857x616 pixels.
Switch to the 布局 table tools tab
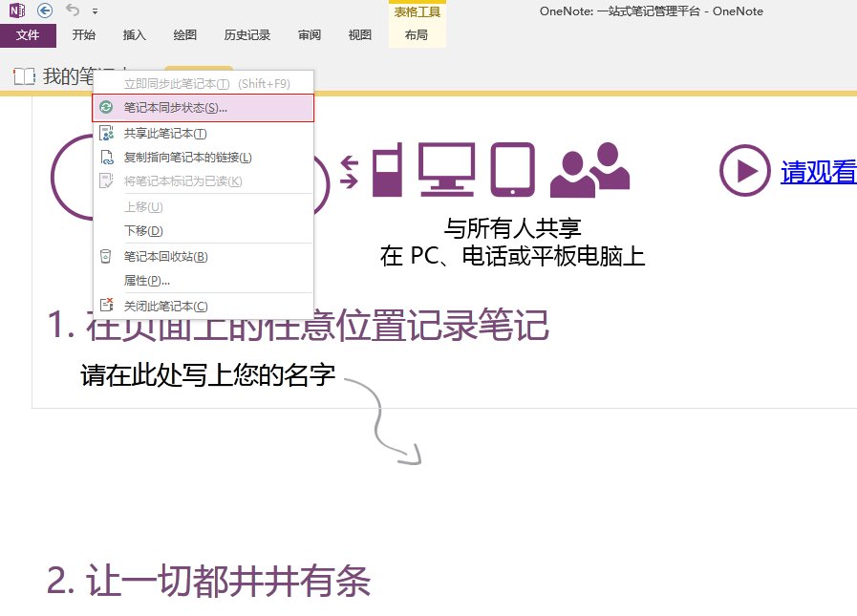tap(417, 35)
